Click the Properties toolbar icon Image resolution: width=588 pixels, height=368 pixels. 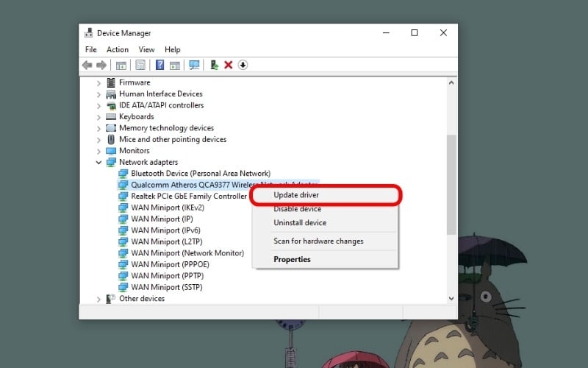pyautogui.click(x=140, y=65)
